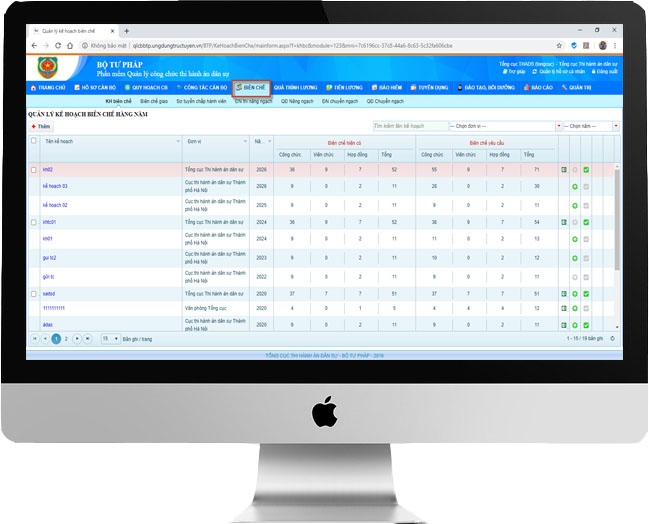The height and width of the screenshot is (524, 649).
Task: Open the 'kế hoạch 02' plan link
Action: point(56,204)
